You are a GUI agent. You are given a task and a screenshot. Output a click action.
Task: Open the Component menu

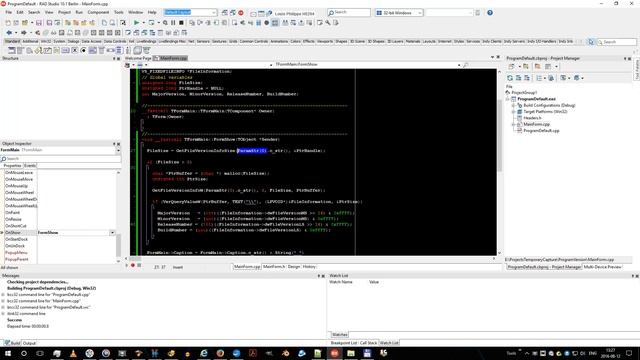pyautogui.click(x=98, y=12)
